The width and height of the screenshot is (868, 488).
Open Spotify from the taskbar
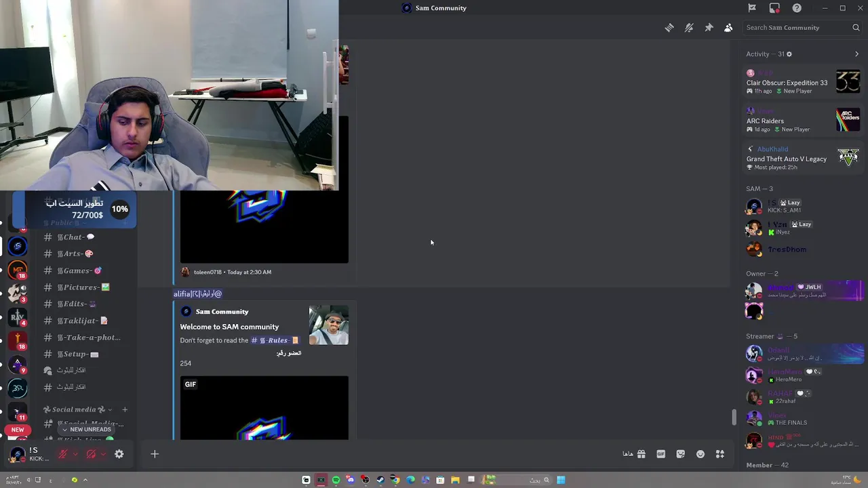pyautogui.click(x=336, y=480)
